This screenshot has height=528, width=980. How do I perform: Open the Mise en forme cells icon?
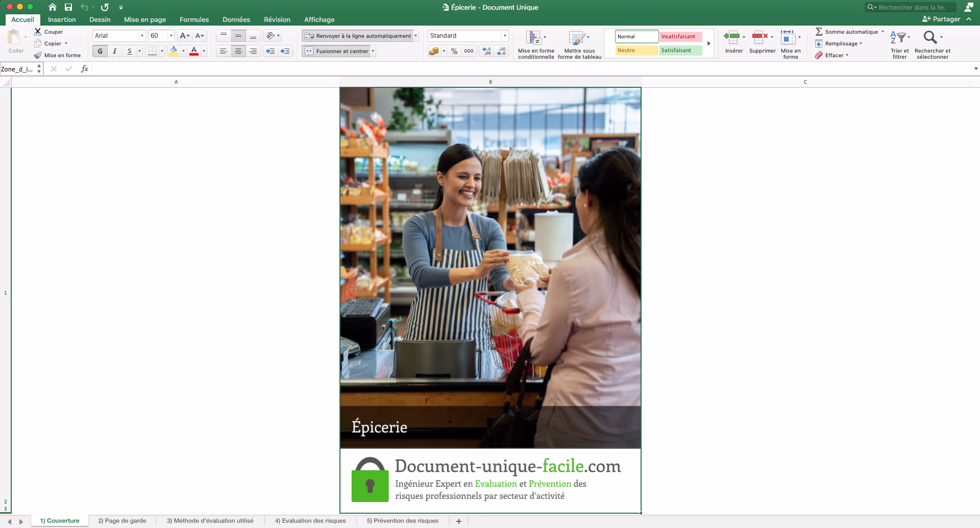[x=788, y=37]
